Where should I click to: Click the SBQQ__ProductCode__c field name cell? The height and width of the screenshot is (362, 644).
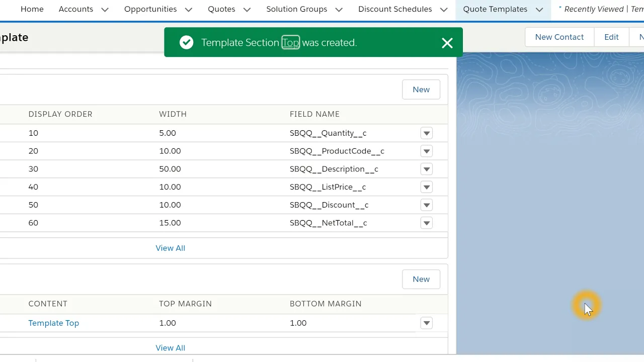(x=337, y=151)
